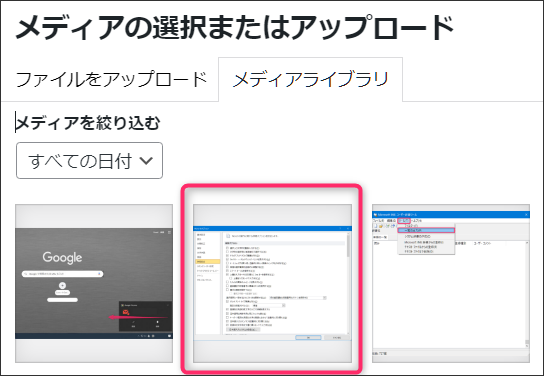Click the chevron arrow on すべての日付
Screen dimensions: 544x376
point(146,161)
